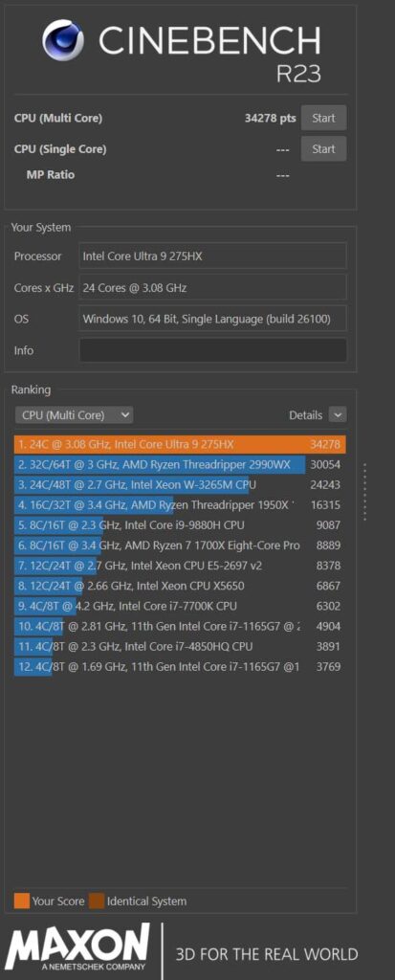Viewport: 395px width, 980px height.
Task: Select the Threadripper 1950X ranking entry
Action: tap(180, 505)
